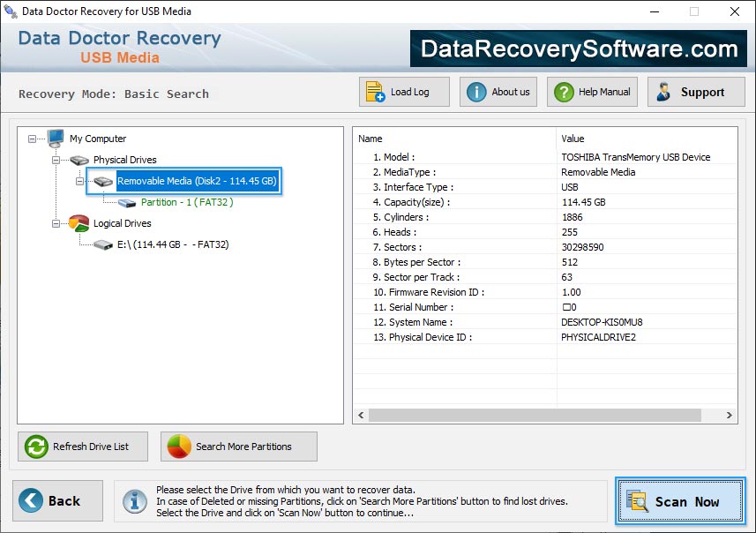
Task: Collapse the Removable Media Disk2 node
Action: (80, 181)
